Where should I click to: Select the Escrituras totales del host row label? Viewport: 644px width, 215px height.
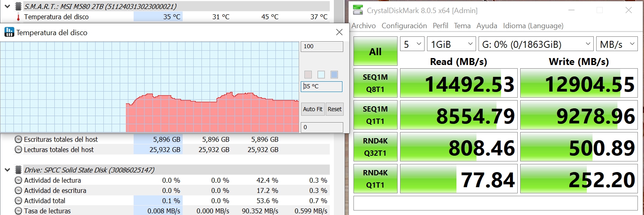61,139
